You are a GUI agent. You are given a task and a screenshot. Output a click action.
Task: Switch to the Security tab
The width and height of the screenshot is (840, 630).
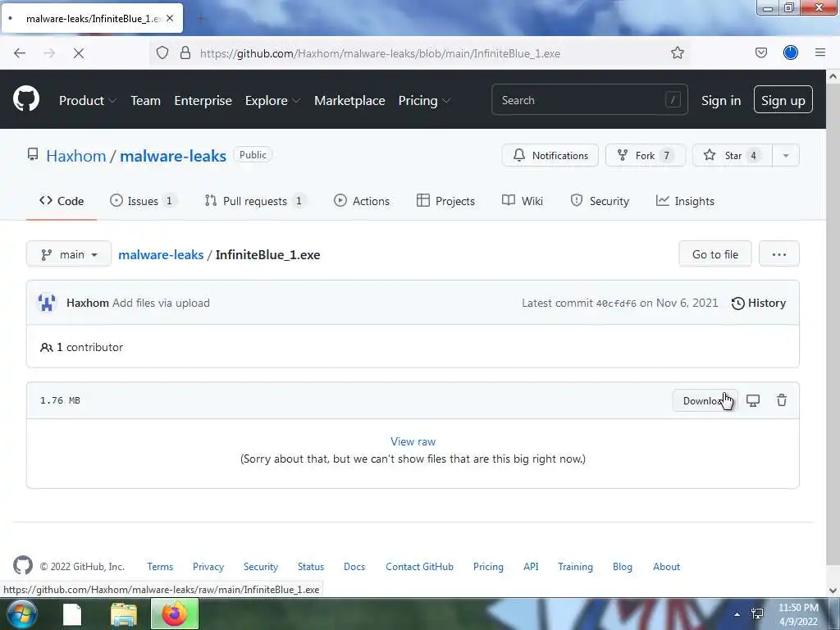(600, 201)
